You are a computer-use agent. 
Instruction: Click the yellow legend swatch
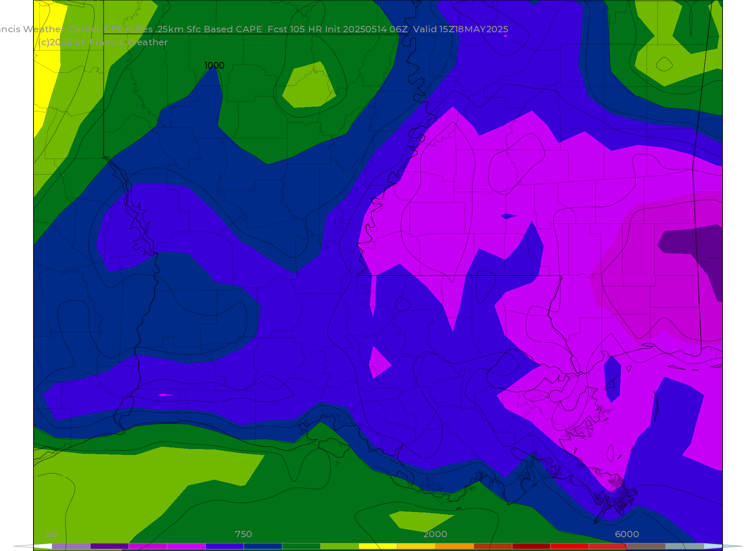(x=378, y=546)
